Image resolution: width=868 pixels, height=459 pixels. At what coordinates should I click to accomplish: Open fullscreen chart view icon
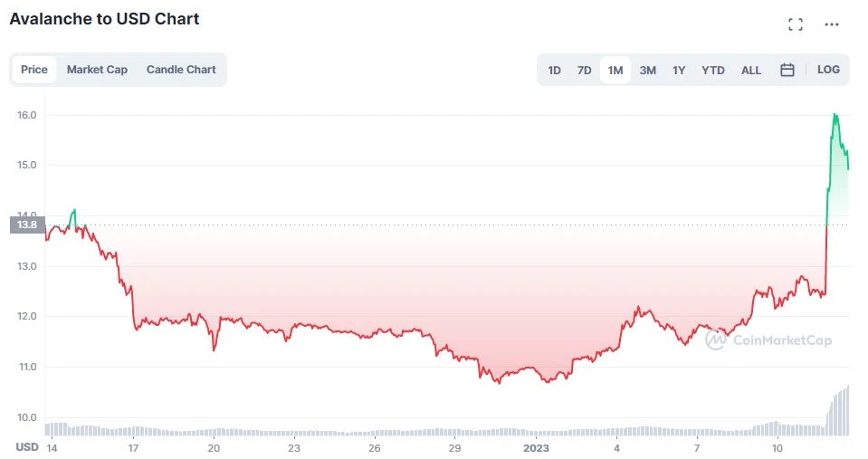pyautogui.click(x=796, y=24)
